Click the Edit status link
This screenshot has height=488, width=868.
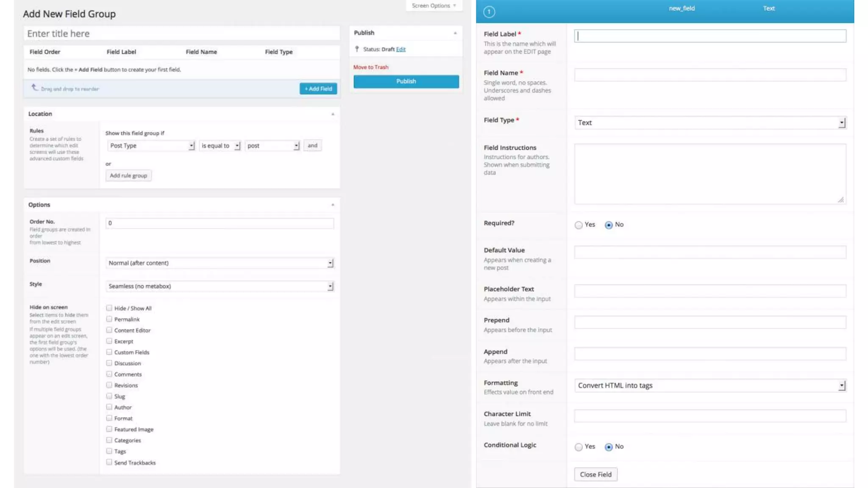[401, 49]
